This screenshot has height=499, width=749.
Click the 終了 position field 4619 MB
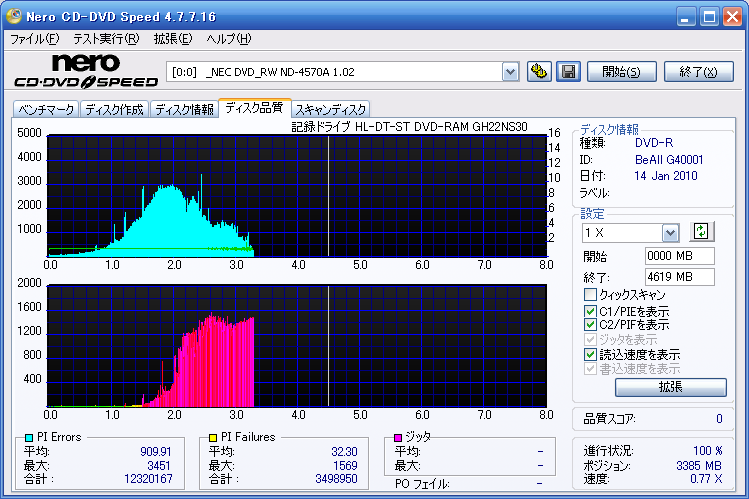pos(680,277)
